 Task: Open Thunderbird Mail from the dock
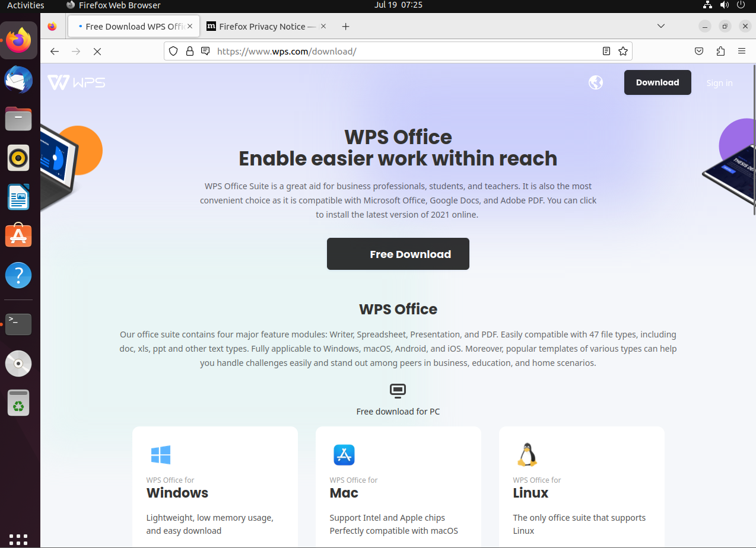click(18, 79)
